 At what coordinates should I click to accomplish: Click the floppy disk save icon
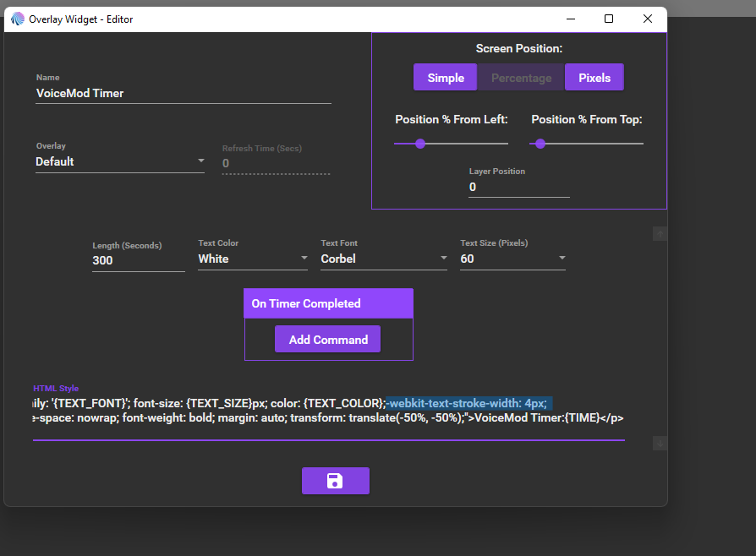coord(335,481)
